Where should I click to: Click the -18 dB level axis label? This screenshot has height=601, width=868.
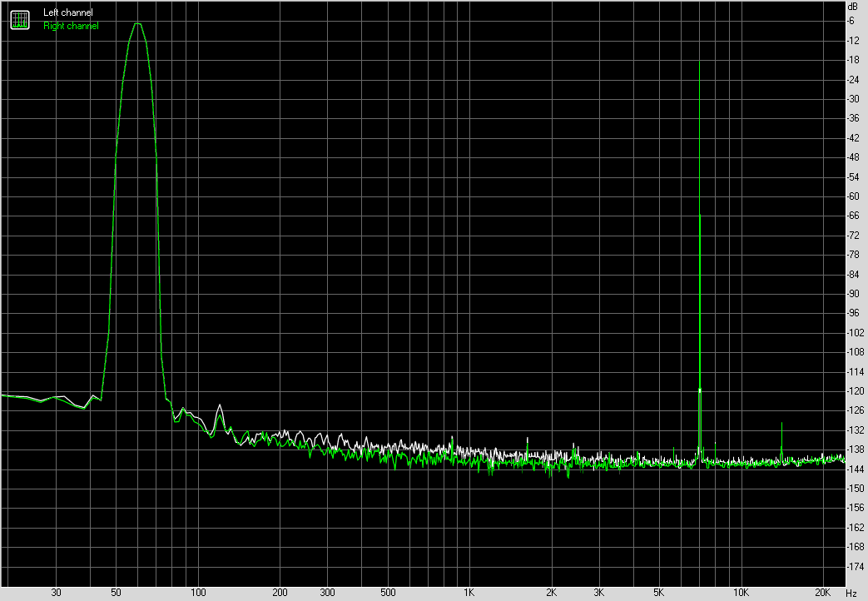click(853, 60)
